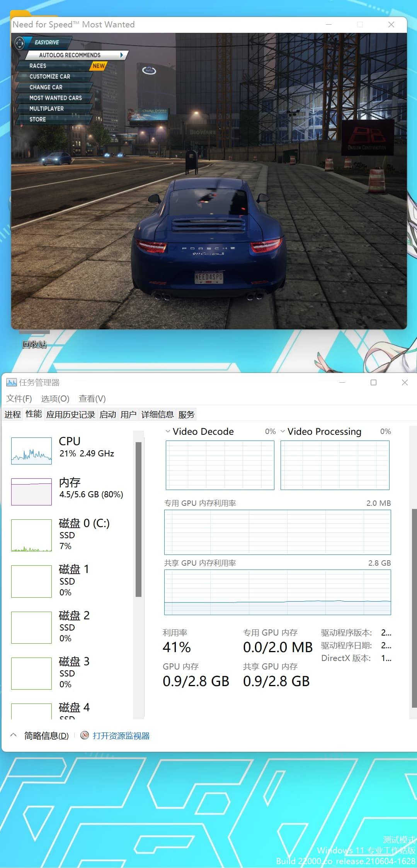Open the Recycle Bin desktop icon
Viewport: 417px width, 868px height.
[34, 339]
